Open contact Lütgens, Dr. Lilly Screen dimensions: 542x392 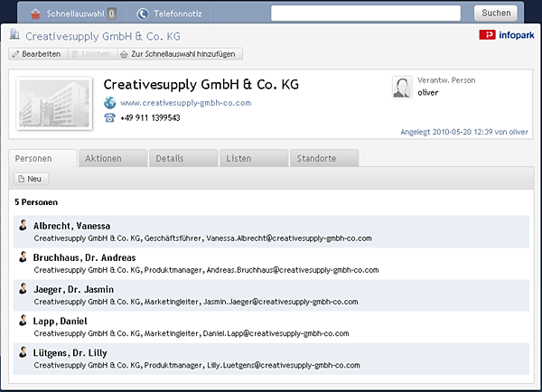70,353
